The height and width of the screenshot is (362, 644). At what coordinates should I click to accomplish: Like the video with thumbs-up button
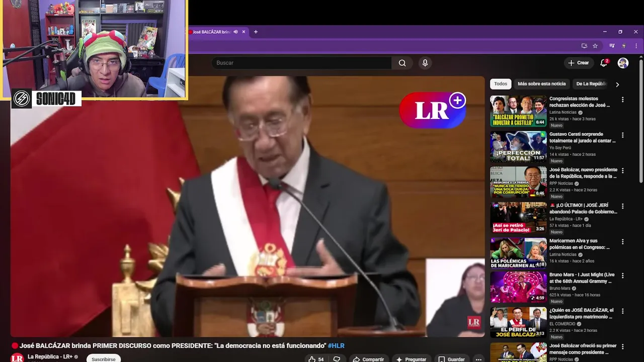click(316, 359)
